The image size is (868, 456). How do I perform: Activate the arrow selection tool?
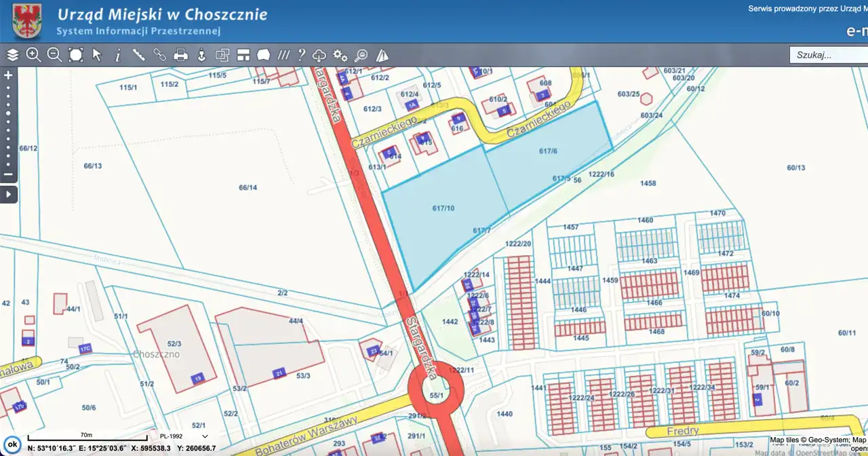(97, 55)
